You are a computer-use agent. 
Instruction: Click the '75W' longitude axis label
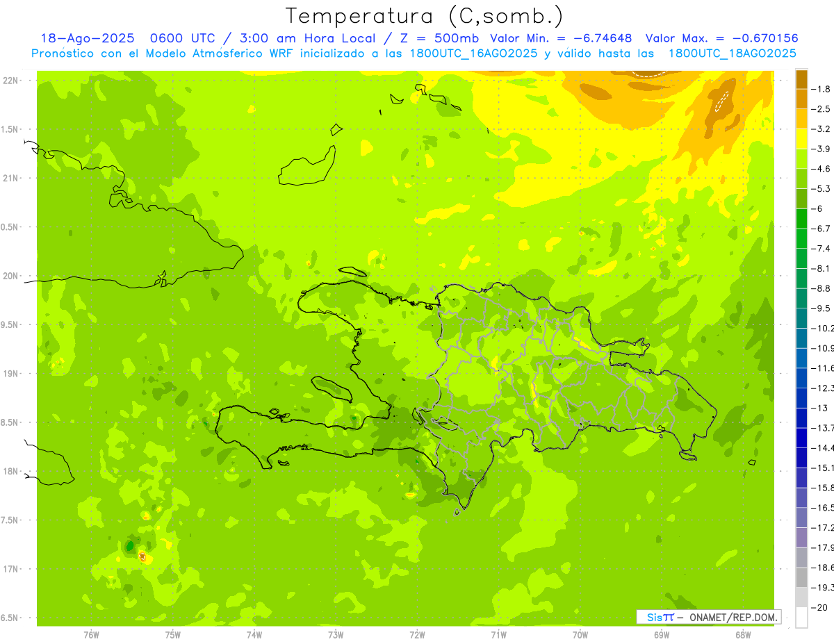(x=172, y=635)
